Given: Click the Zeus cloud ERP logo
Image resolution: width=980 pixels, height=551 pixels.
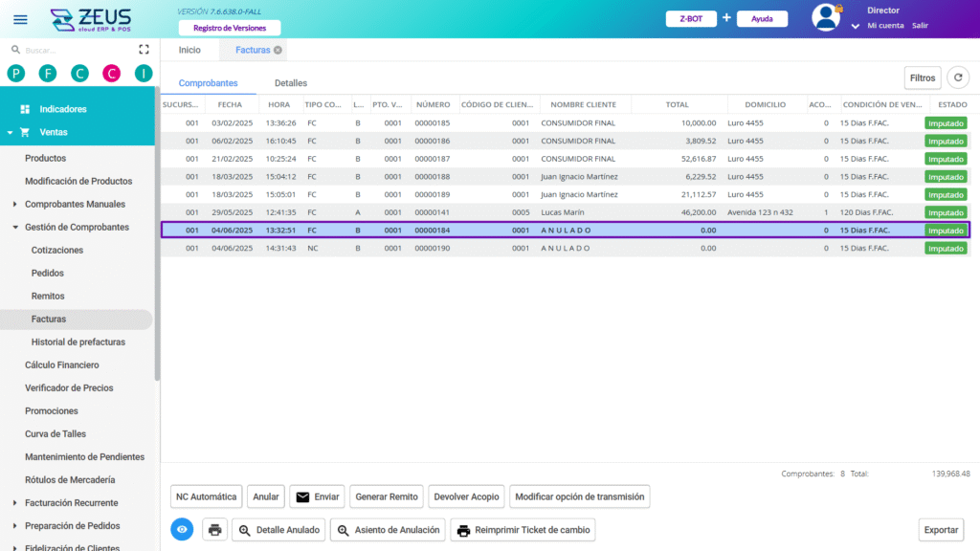Looking at the screenshot, I should click(x=91, y=19).
